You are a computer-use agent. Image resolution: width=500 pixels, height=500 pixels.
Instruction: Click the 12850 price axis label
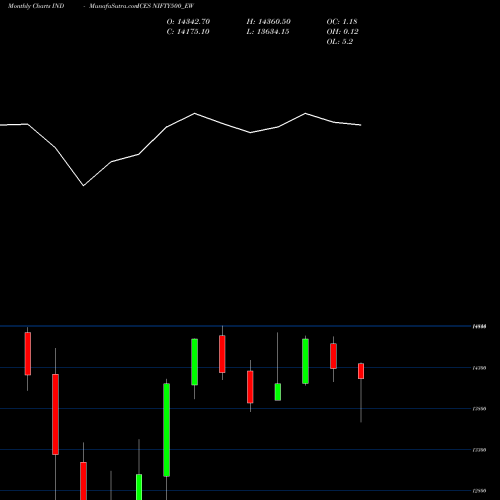[x=479, y=491]
